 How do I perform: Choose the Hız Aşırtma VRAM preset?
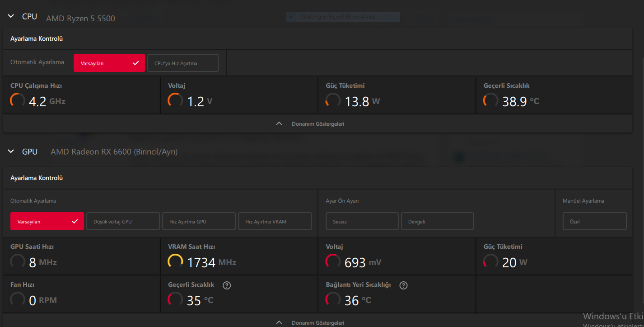pos(275,222)
